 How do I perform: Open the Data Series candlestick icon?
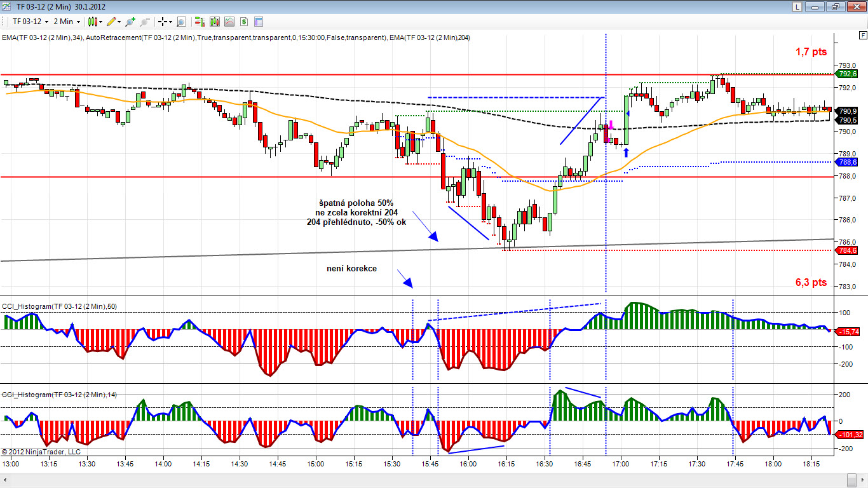click(214, 22)
